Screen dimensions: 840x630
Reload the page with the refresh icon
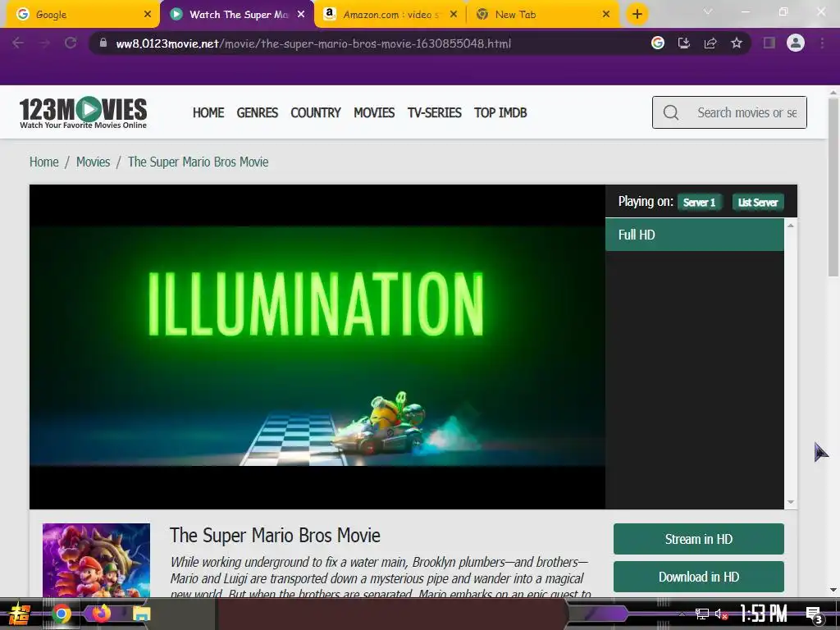(x=71, y=43)
